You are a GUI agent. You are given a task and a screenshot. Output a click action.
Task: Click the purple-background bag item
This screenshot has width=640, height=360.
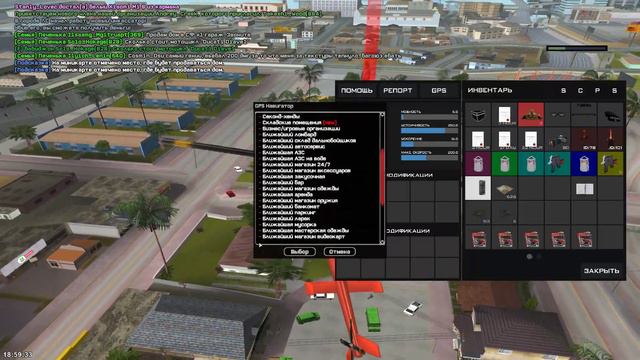pyautogui.click(x=478, y=164)
